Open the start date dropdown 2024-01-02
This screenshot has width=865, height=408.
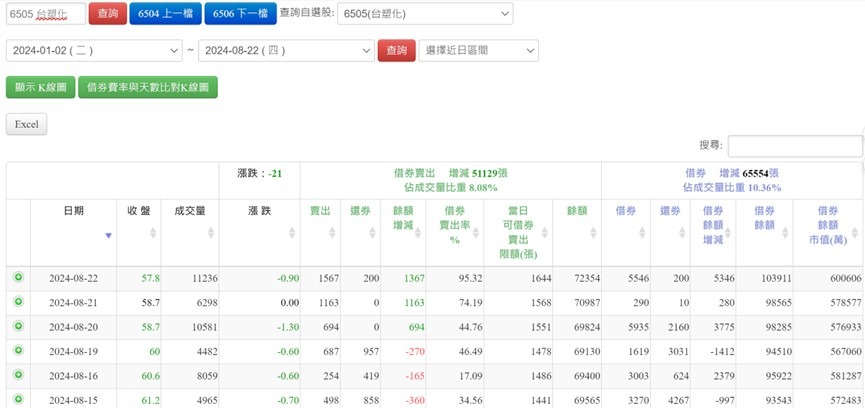[x=96, y=50]
